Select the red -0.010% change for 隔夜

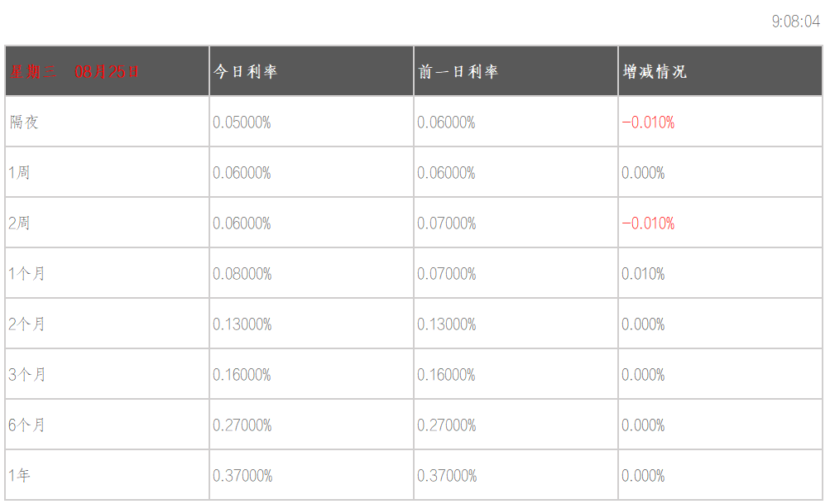click(x=648, y=122)
